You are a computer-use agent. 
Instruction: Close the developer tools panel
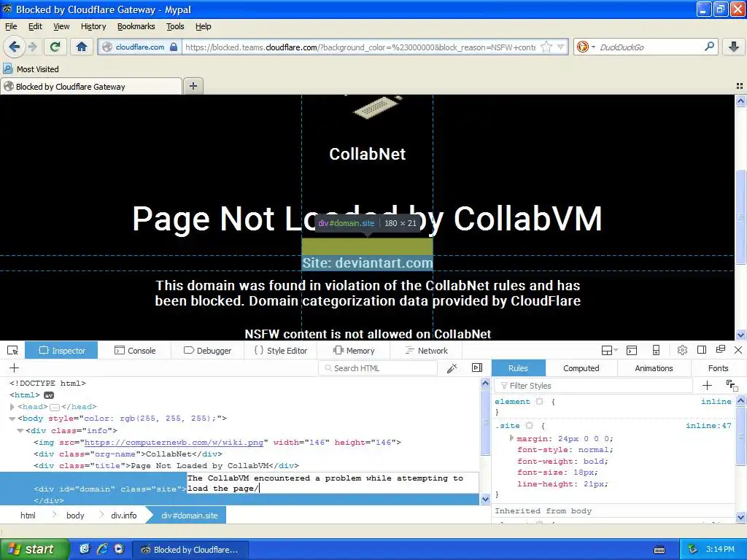pyautogui.click(x=738, y=350)
